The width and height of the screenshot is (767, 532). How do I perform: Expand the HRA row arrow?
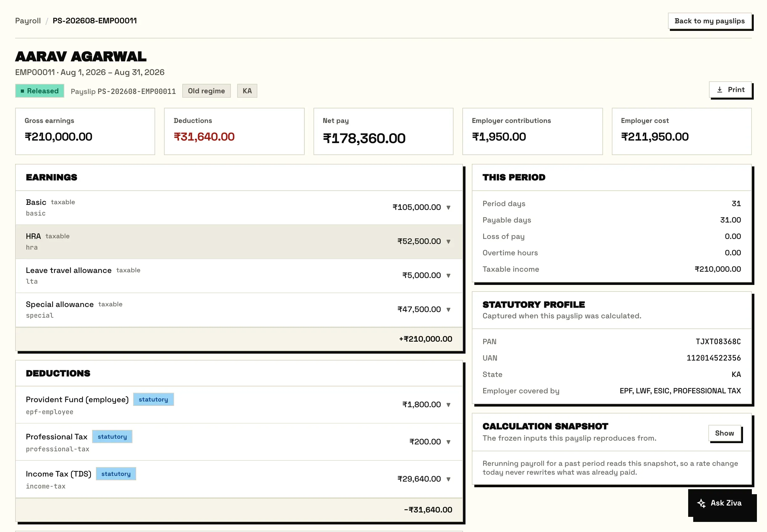click(x=448, y=241)
